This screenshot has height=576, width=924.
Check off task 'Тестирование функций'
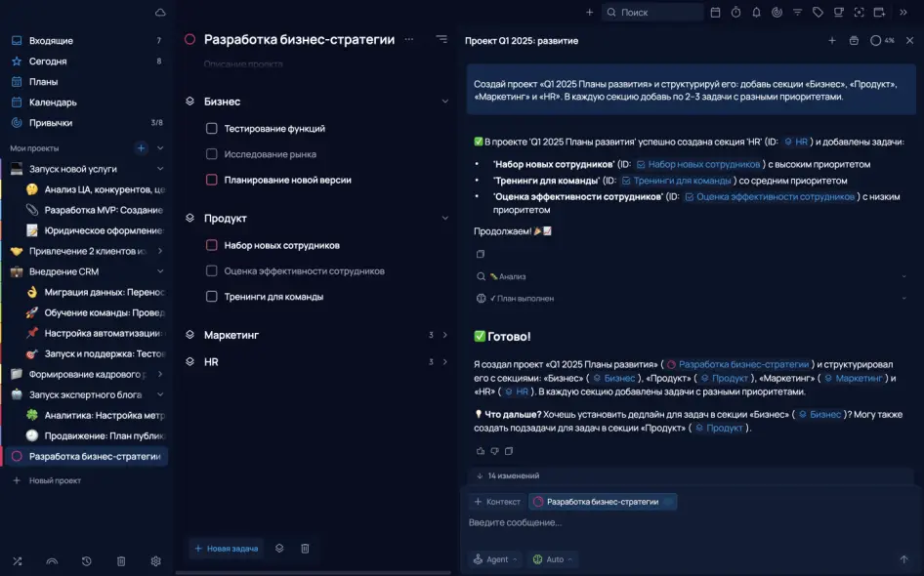(211, 129)
